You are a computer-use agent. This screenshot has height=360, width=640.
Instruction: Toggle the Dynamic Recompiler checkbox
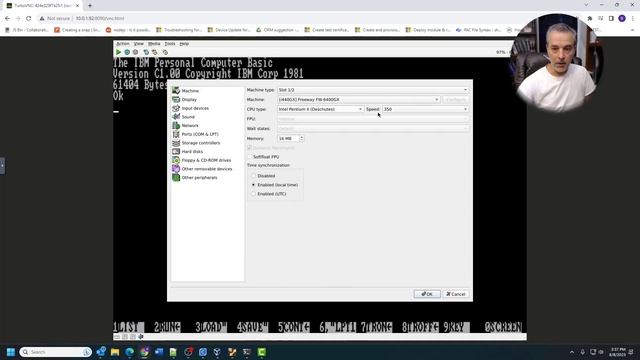pos(249,148)
